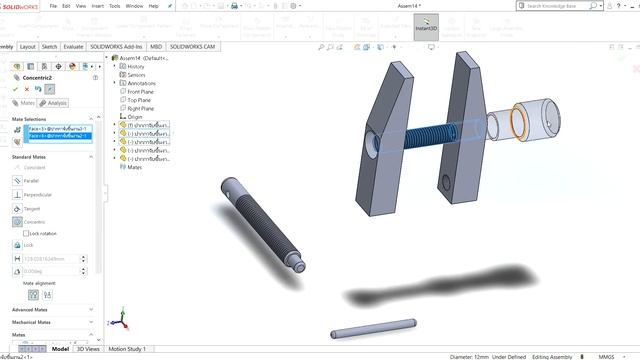Toggle the Instant3D button
This screenshot has height=360, width=640.
click(x=426, y=27)
